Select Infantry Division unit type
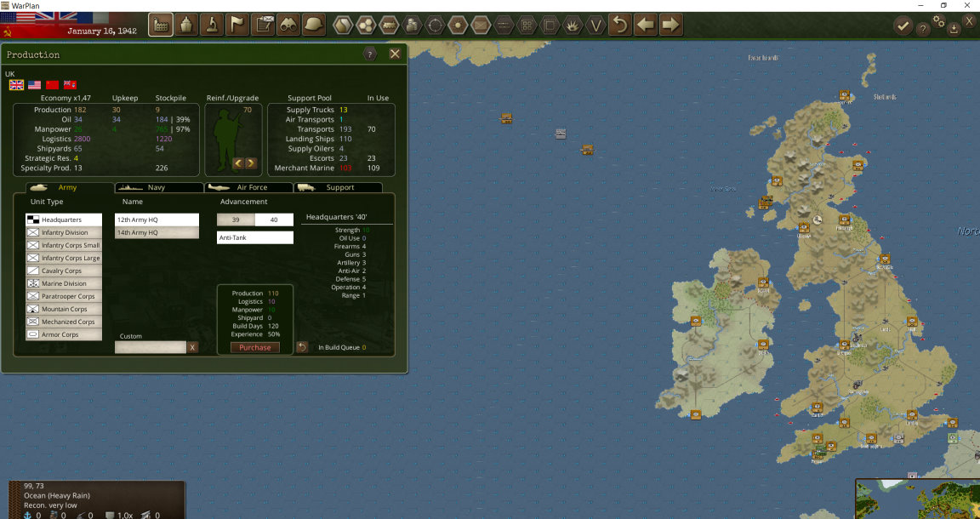 click(64, 232)
